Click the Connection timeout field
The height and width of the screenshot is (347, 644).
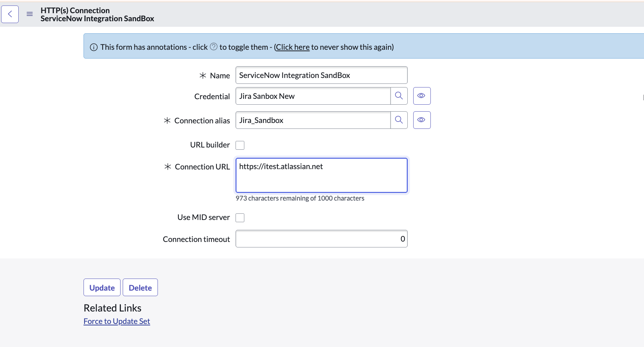[x=321, y=239]
